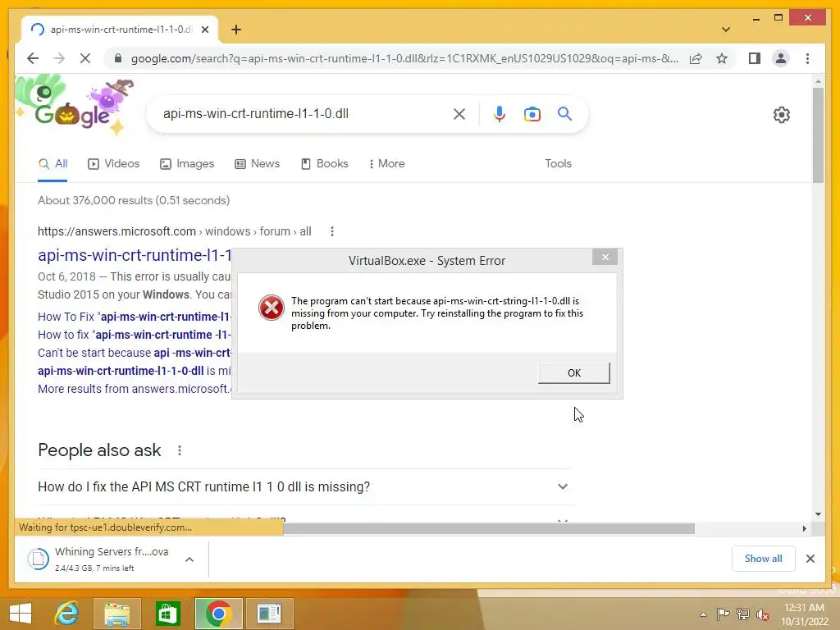Stop loading the page
The image size is (840, 630).
[x=85, y=58]
